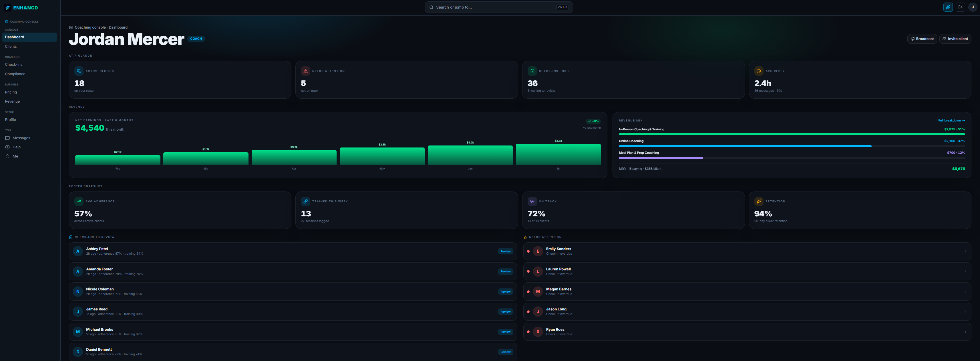Click the search or jump to field

pyautogui.click(x=499, y=7)
